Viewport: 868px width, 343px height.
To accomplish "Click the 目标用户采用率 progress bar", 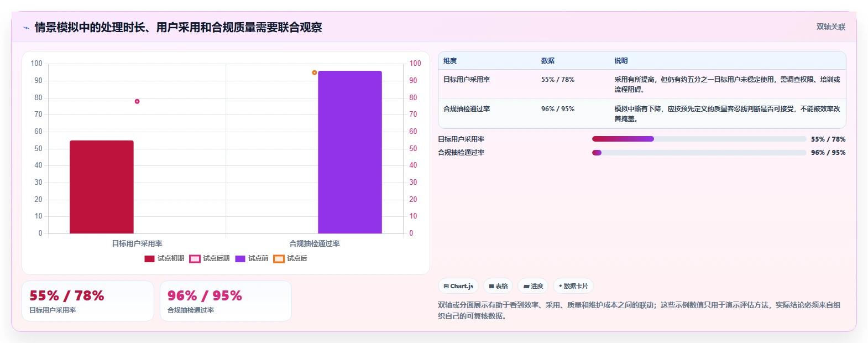I will point(699,139).
